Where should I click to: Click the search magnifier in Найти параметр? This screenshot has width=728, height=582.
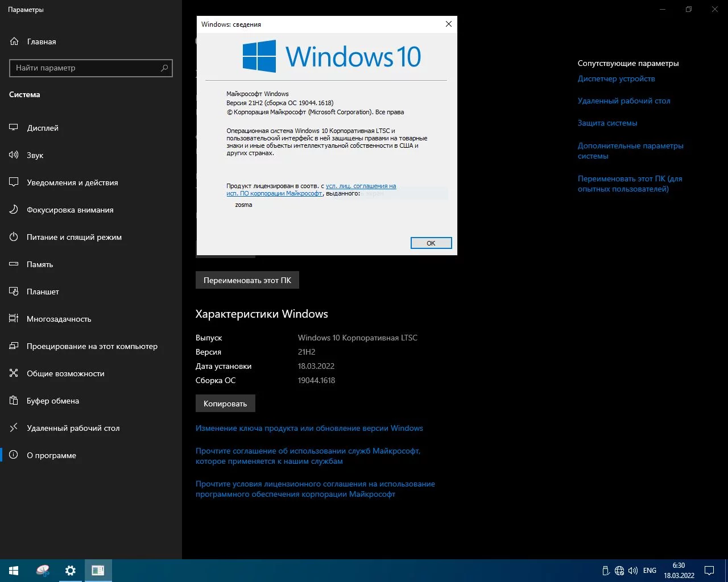(x=164, y=68)
